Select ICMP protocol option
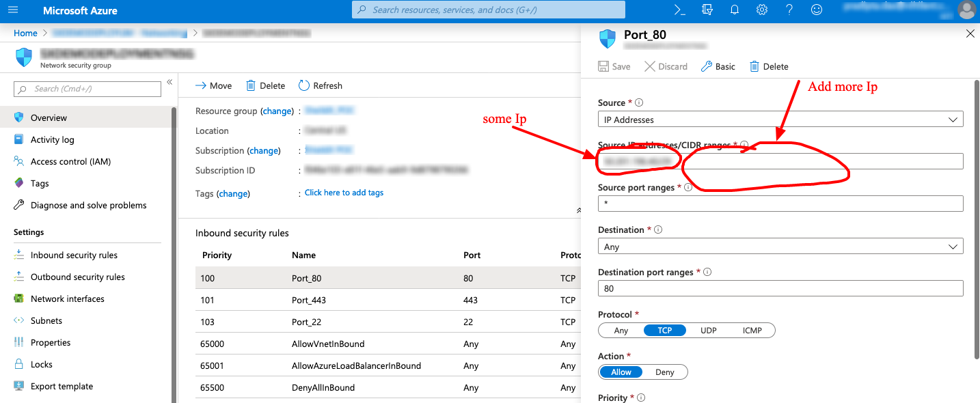 coord(752,331)
